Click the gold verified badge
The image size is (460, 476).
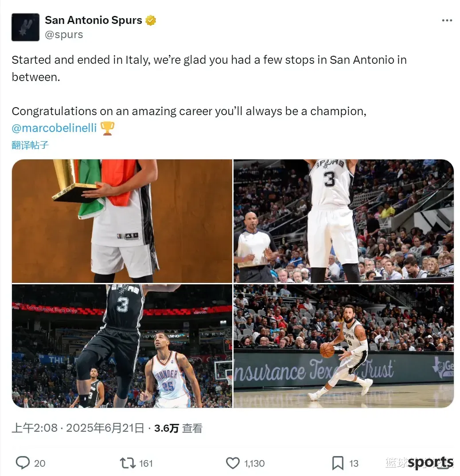[x=151, y=20]
